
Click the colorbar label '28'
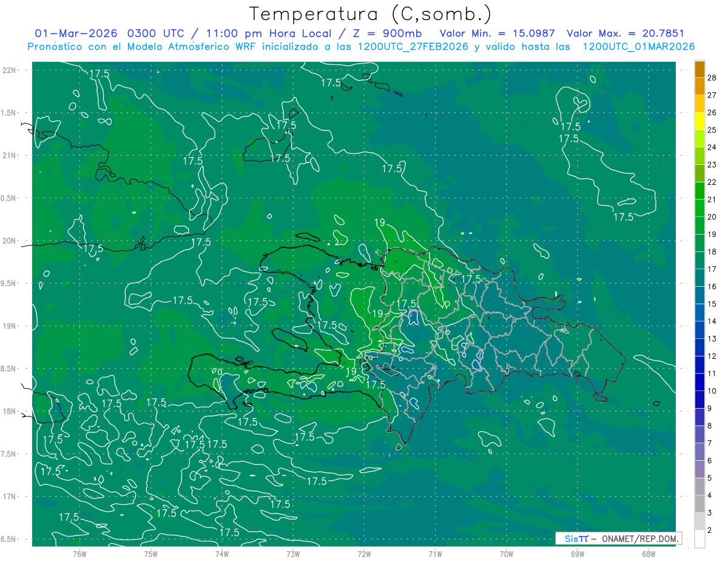pos(712,77)
